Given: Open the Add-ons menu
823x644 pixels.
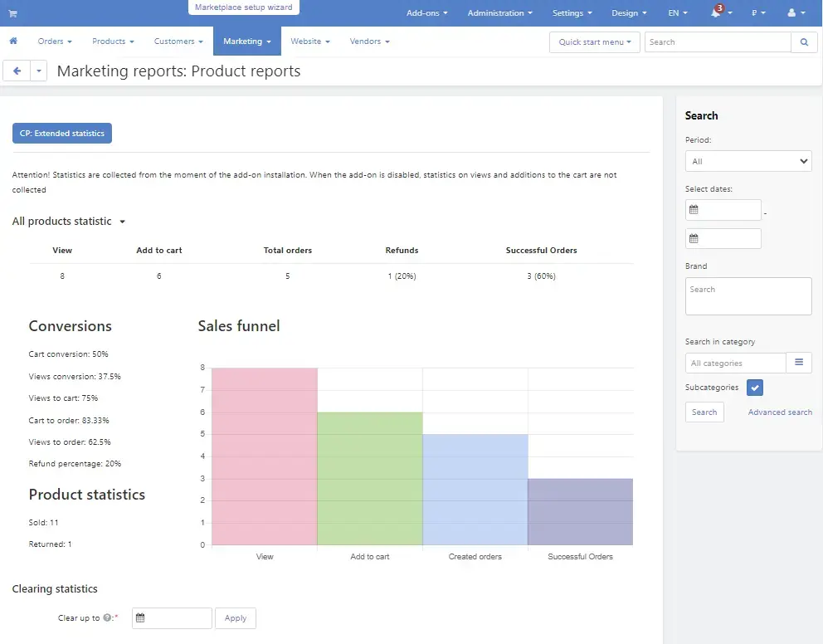Looking at the screenshot, I should [x=426, y=13].
